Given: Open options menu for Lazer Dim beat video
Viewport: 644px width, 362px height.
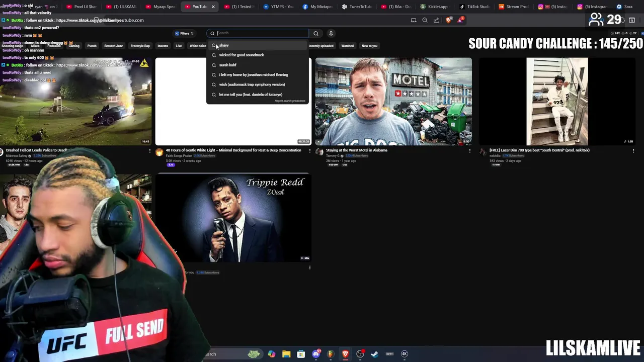Looking at the screenshot, I should [633, 151].
